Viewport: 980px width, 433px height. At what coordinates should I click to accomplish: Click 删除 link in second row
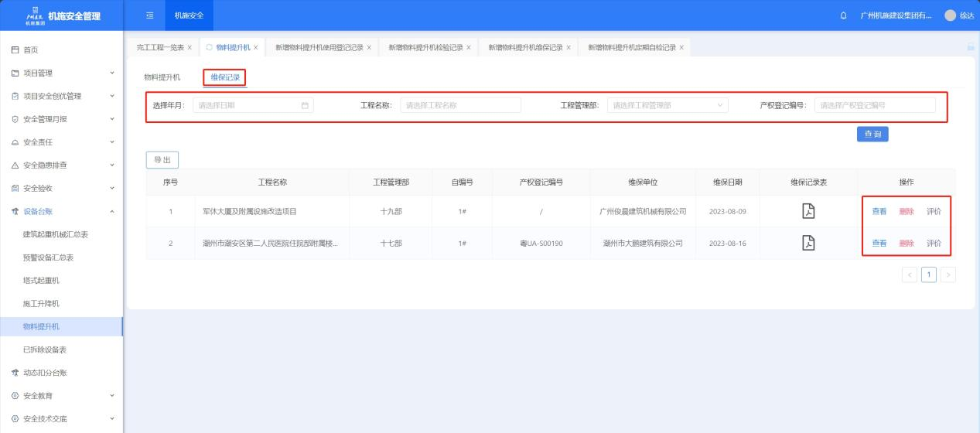click(x=907, y=243)
